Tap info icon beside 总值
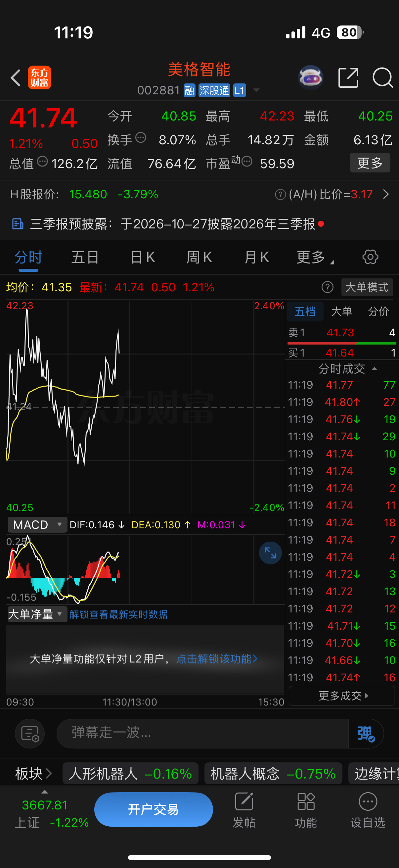399x868 pixels. (x=42, y=162)
